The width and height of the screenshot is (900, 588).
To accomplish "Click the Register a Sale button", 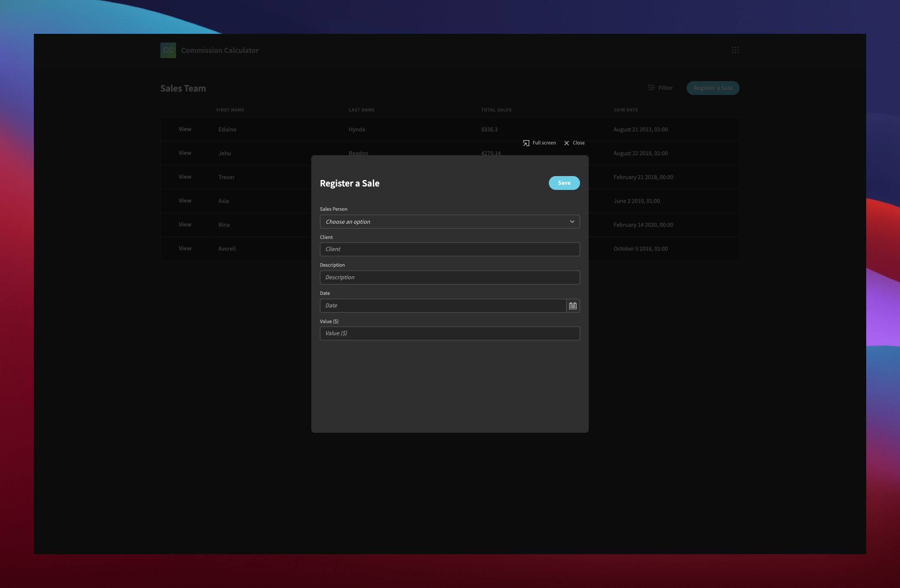I will pyautogui.click(x=713, y=88).
